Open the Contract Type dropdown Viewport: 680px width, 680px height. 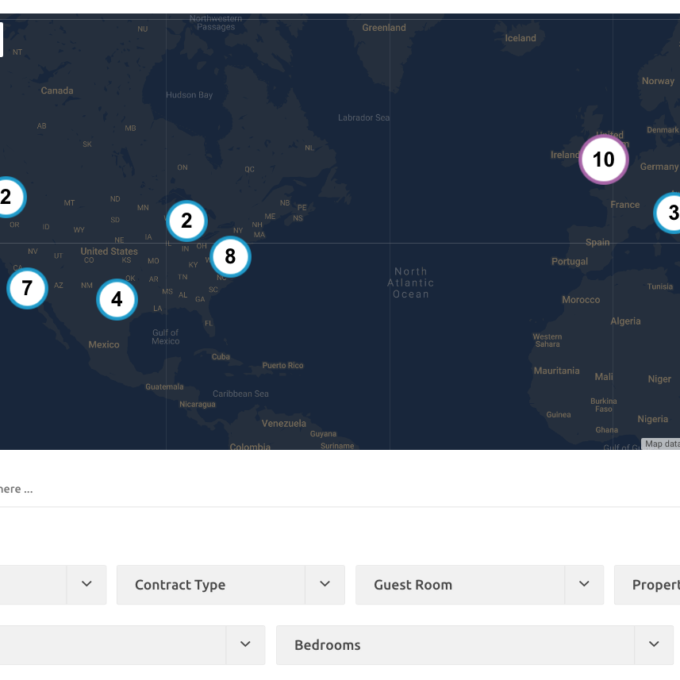[210, 585]
